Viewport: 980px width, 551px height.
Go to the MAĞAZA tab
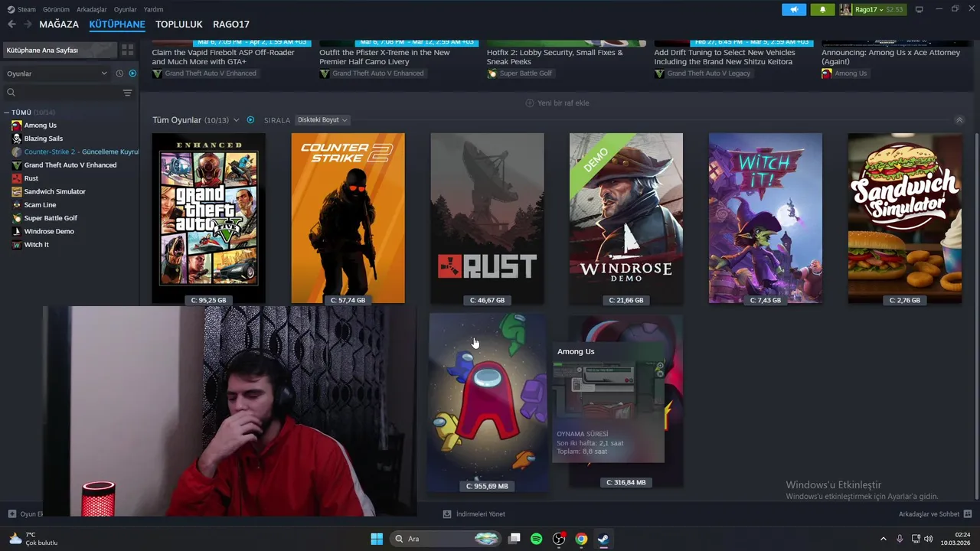(x=59, y=24)
